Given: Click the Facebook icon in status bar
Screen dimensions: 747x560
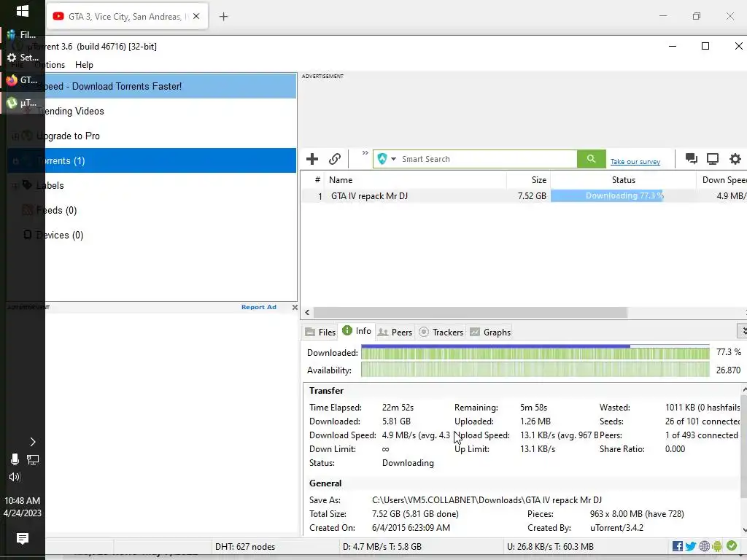Looking at the screenshot, I should pyautogui.click(x=678, y=546).
